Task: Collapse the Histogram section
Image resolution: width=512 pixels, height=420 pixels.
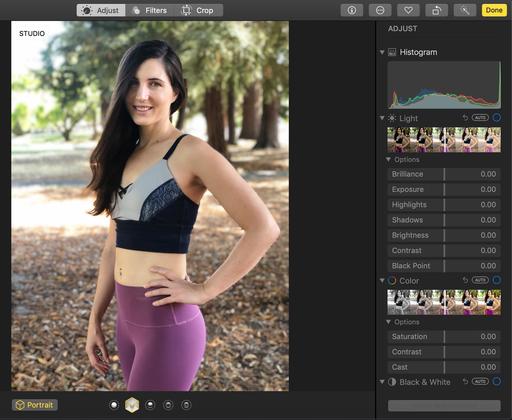Action: pyautogui.click(x=382, y=52)
